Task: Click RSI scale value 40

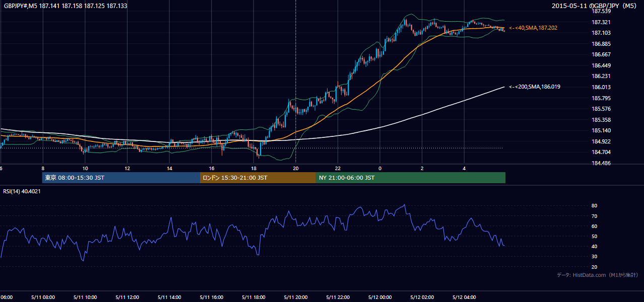Action: pyautogui.click(x=594, y=246)
